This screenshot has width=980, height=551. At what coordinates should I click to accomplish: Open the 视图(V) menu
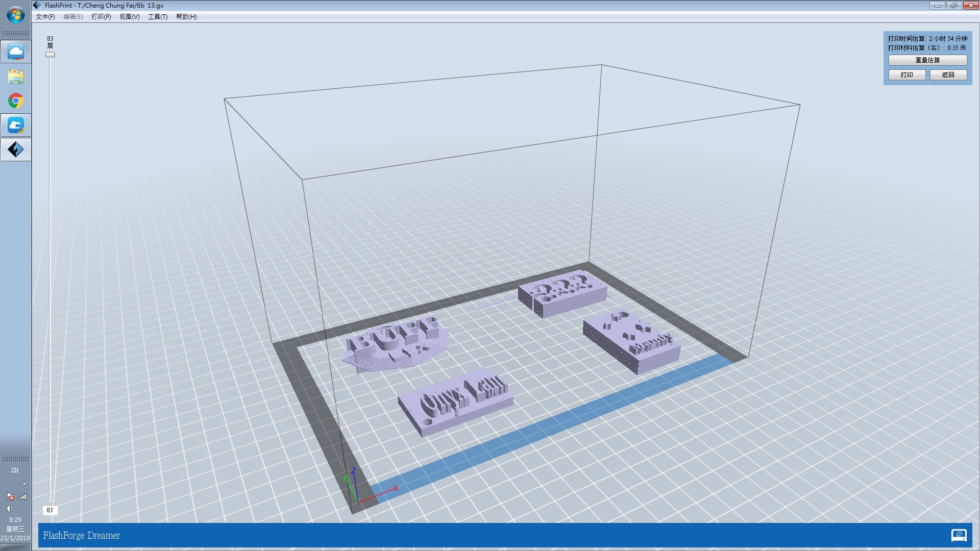[129, 17]
